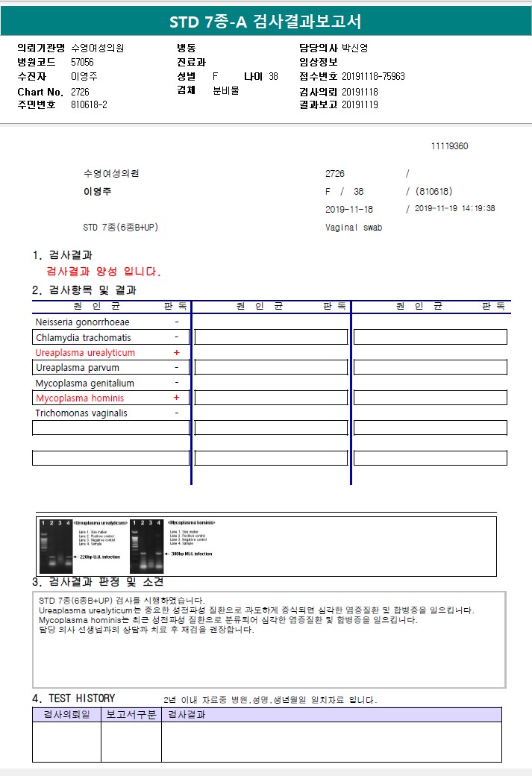This screenshot has width=532, height=776.
Task: Click the empty middle-column box in first row
Action: pyautogui.click(x=271, y=337)
